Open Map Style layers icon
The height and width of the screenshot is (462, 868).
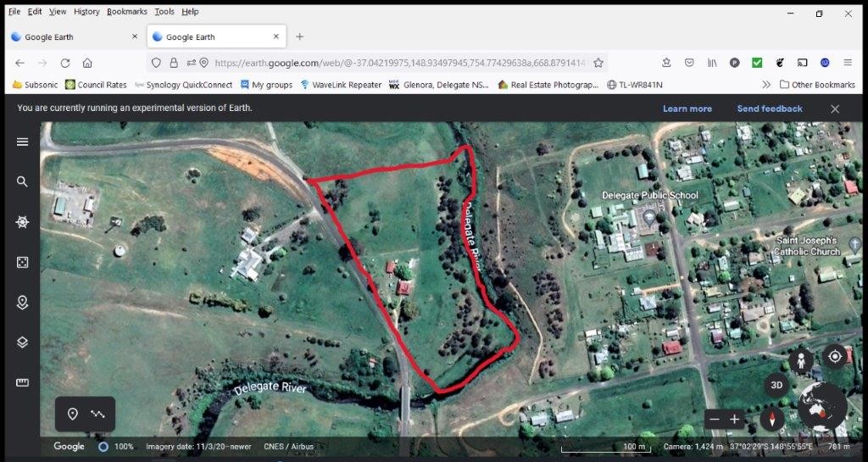pos(22,342)
